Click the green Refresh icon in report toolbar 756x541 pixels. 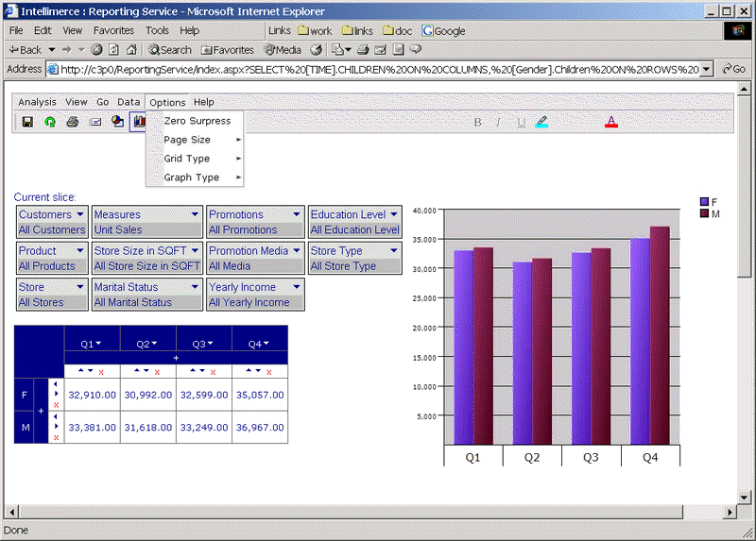50,122
